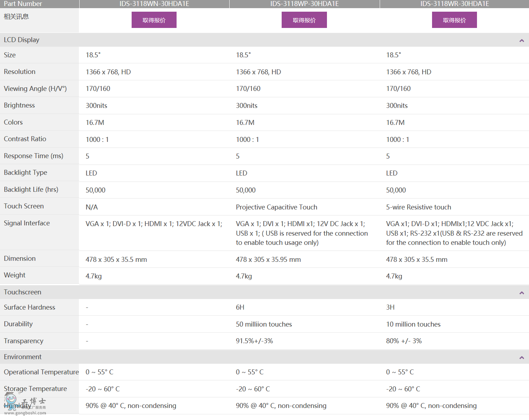
Task: Click the Projective Capacitive Touch cell
Action: 276,207
